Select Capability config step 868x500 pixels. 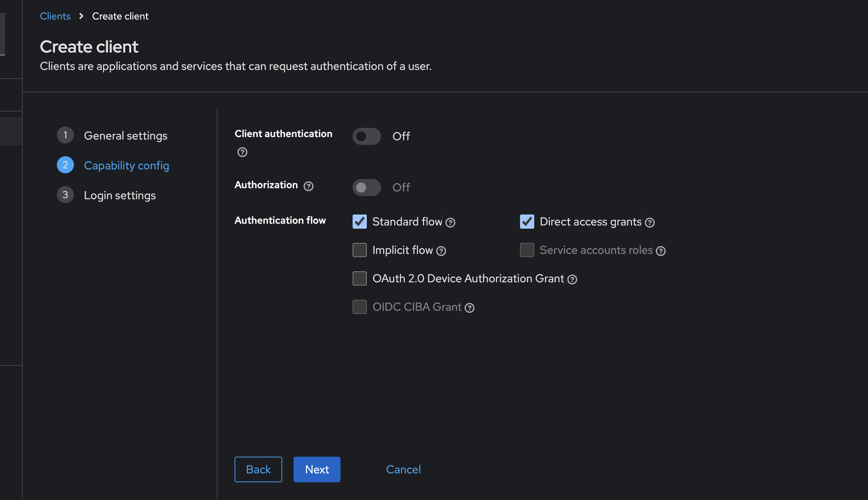coord(127,165)
